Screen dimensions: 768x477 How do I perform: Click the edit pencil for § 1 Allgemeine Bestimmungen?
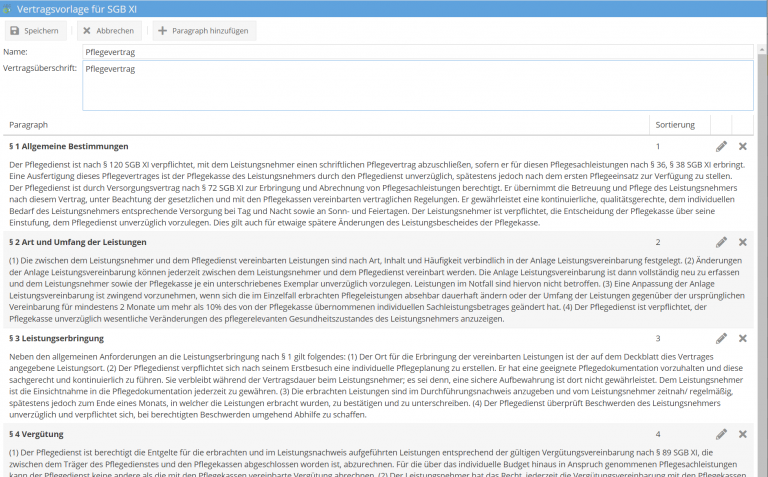coord(721,147)
